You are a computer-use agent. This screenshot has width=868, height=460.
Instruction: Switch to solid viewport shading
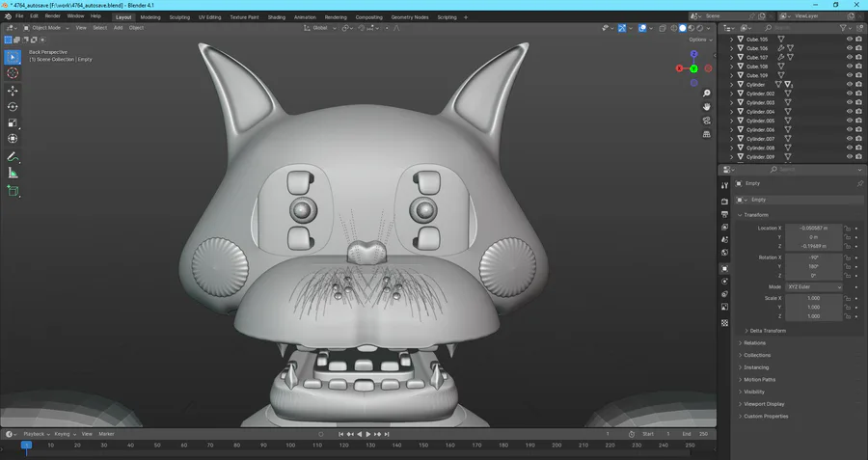point(683,28)
